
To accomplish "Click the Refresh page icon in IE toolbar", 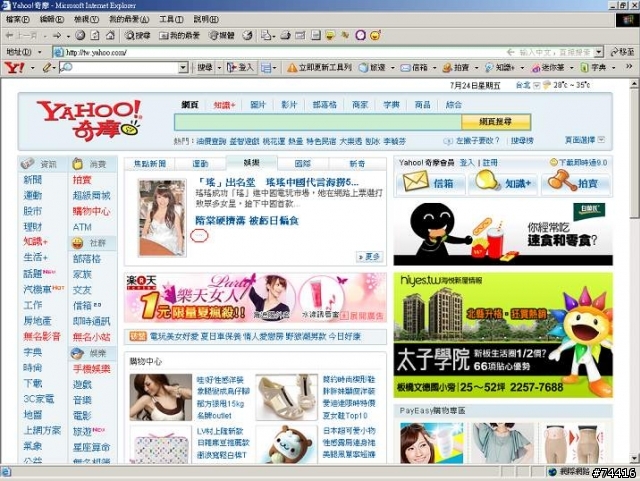I will coord(95,36).
